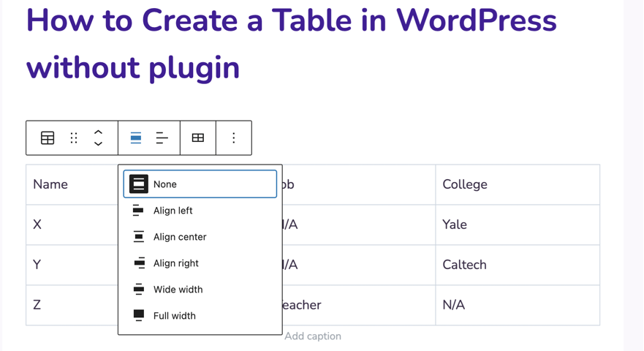Click the None alignment icon
644x351 pixels.
(139, 184)
